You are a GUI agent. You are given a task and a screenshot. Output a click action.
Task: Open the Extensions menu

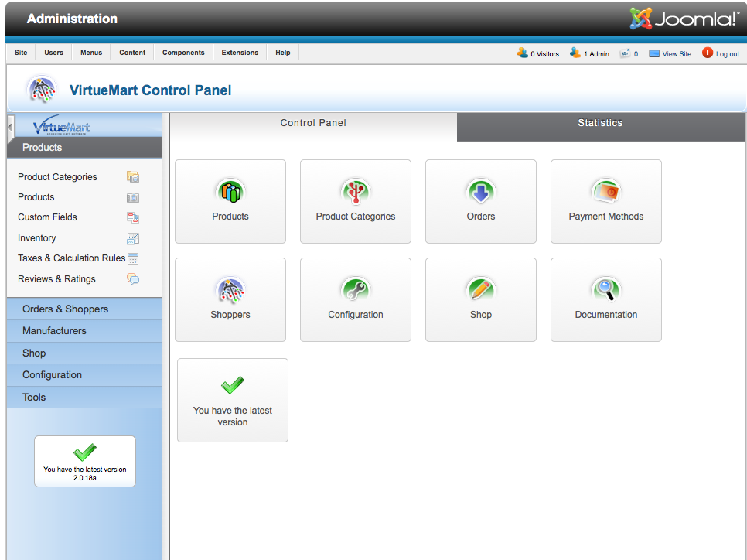(x=240, y=53)
